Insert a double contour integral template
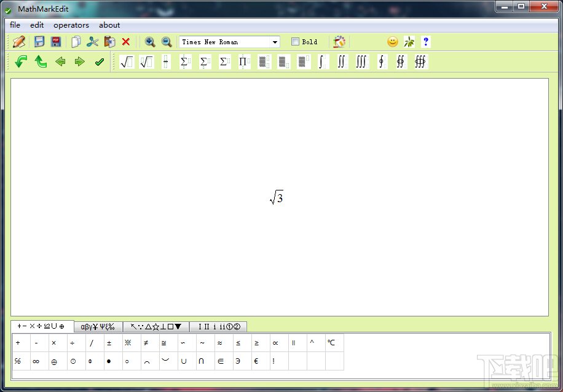This screenshot has height=392, width=563. pos(401,61)
